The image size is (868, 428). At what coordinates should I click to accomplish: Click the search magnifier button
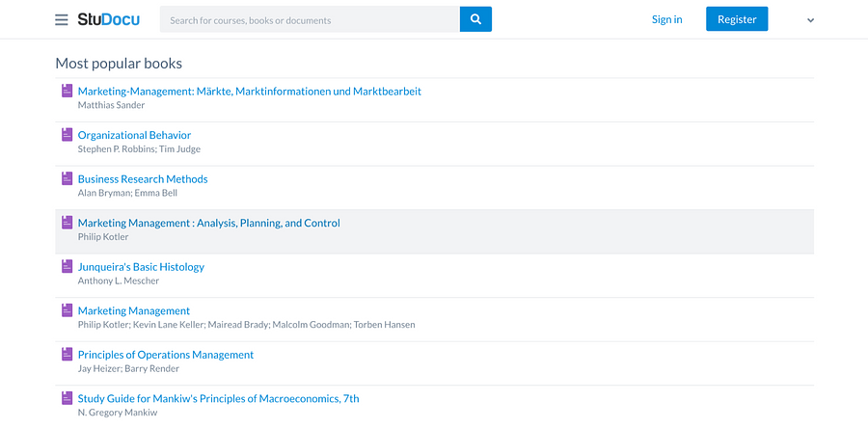click(475, 19)
